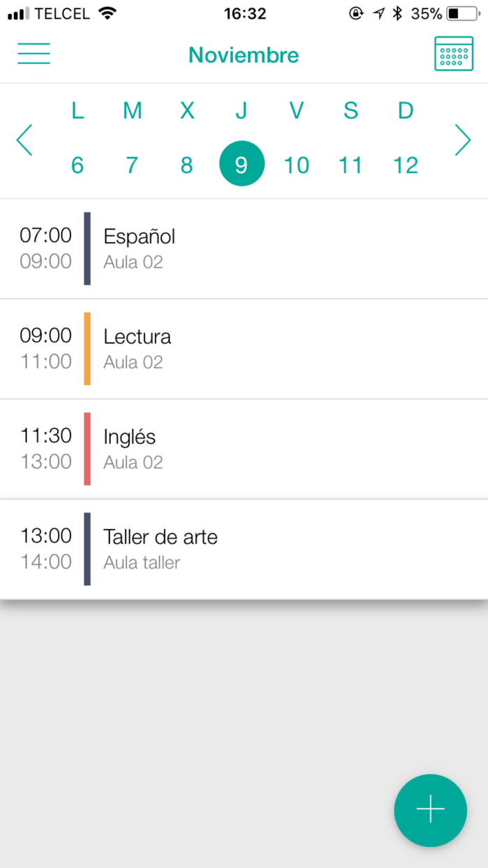This screenshot has height=868, width=488.
Task: Open the Lectura class entry
Action: 244,348
